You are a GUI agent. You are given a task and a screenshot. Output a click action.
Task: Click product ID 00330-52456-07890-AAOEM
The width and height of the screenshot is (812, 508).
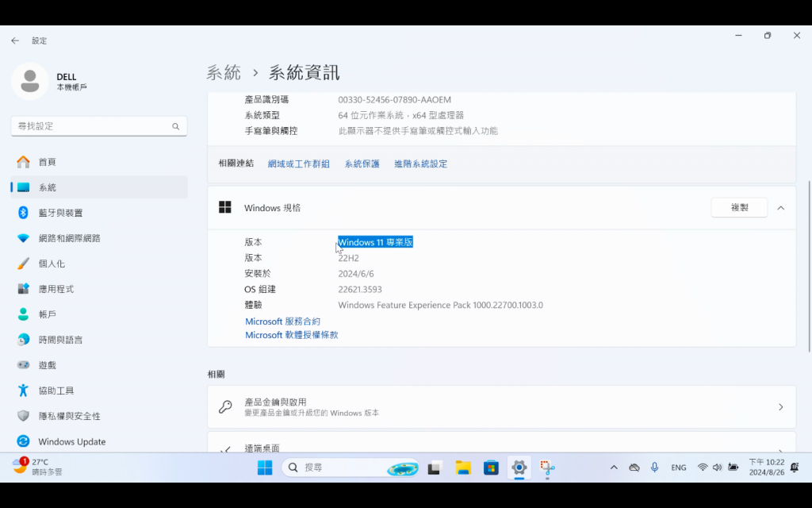point(395,99)
